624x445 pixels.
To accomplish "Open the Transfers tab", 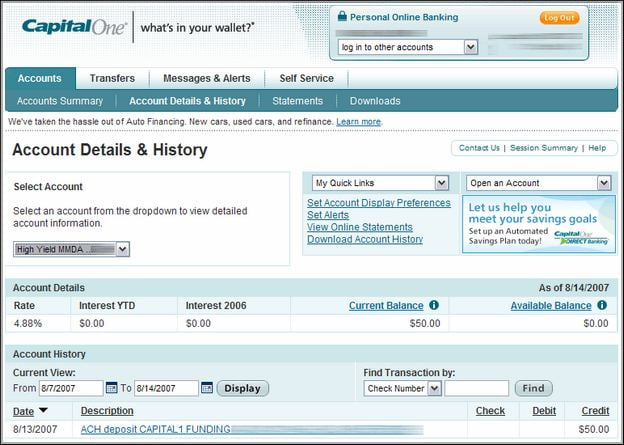I will click(112, 78).
